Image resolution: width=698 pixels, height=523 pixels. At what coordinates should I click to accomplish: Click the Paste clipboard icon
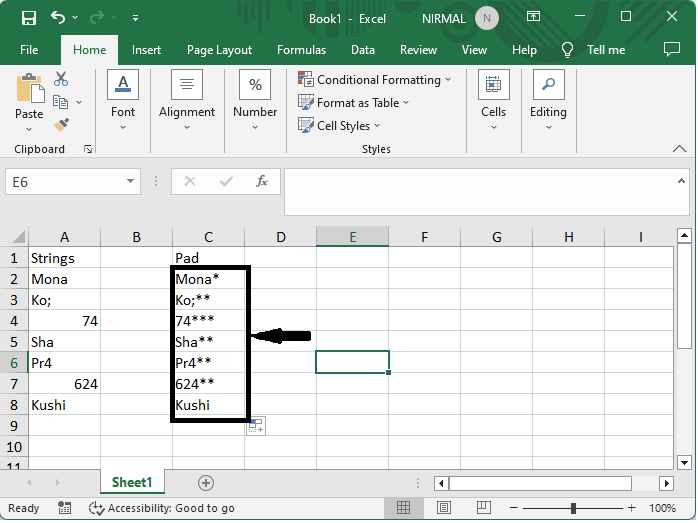(x=30, y=88)
